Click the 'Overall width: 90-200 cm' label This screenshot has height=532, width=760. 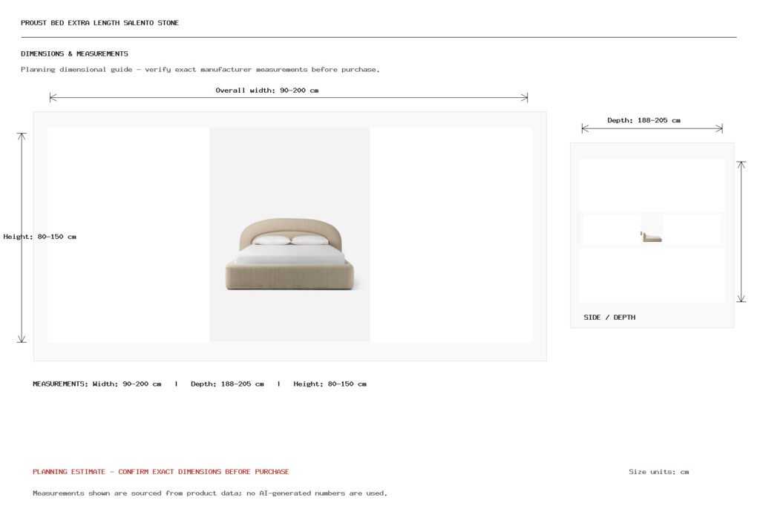267,90
